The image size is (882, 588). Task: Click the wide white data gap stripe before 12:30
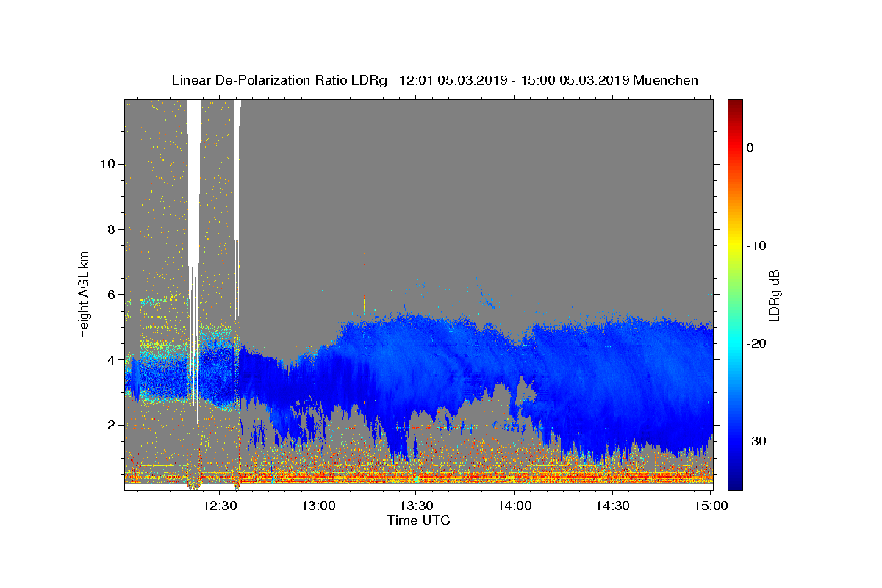[x=194, y=182]
